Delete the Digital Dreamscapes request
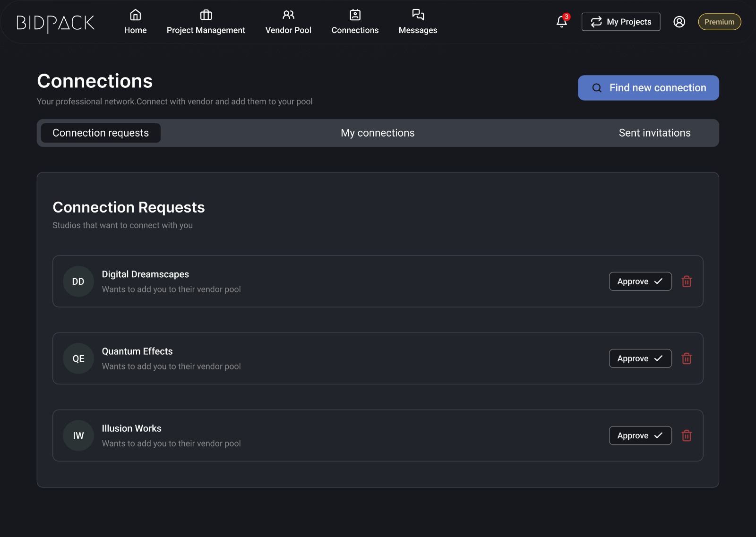 pos(687,281)
